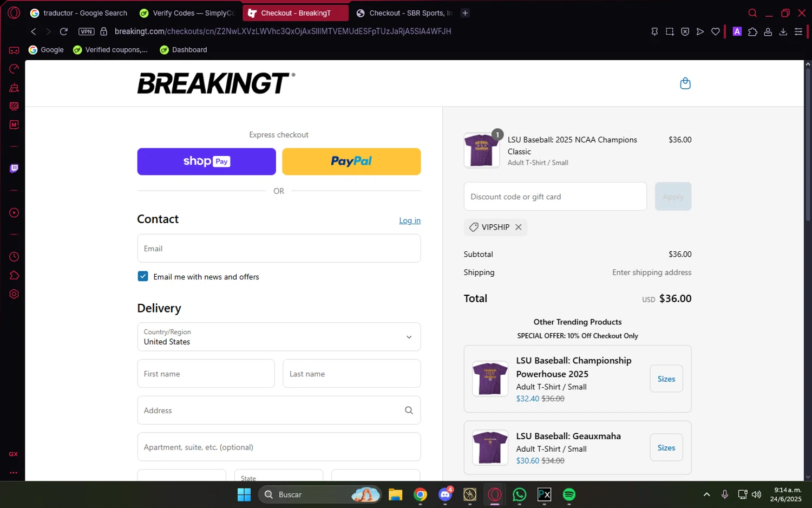
Task: Pay with PayPal button
Action: pyautogui.click(x=351, y=161)
